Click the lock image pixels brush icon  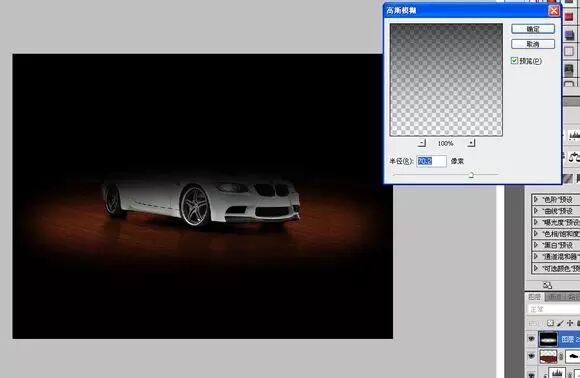click(560, 323)
